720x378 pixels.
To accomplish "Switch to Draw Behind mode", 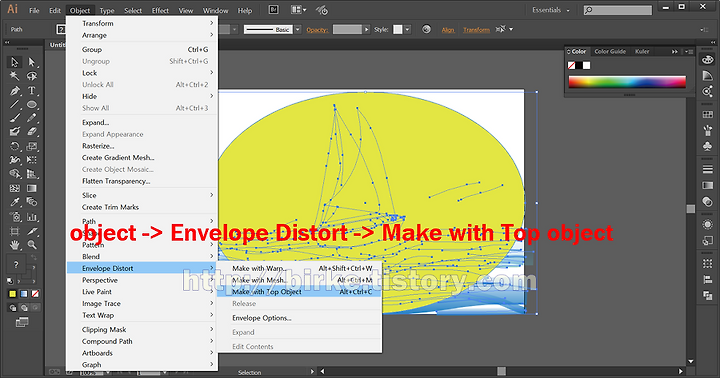I will pos(23,308).
